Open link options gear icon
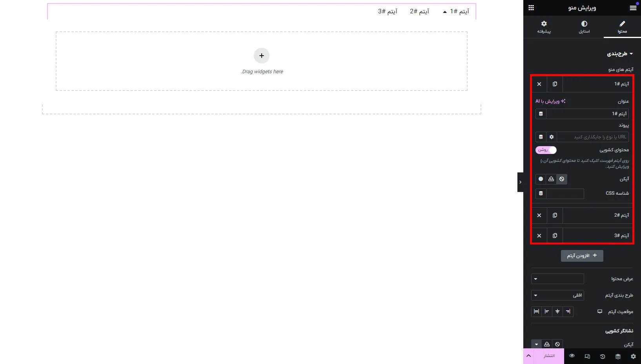This screenshot has height=364, width=641. coord(552,137)
